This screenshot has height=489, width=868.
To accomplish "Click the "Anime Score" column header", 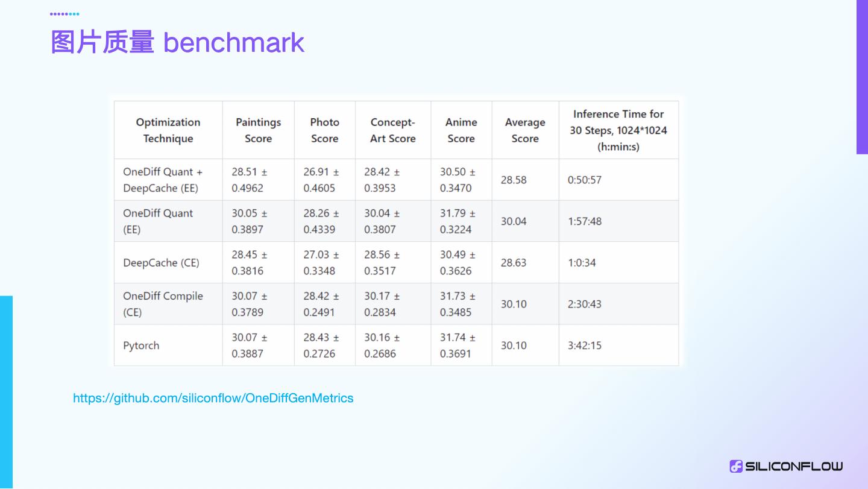I will [461, 130].
